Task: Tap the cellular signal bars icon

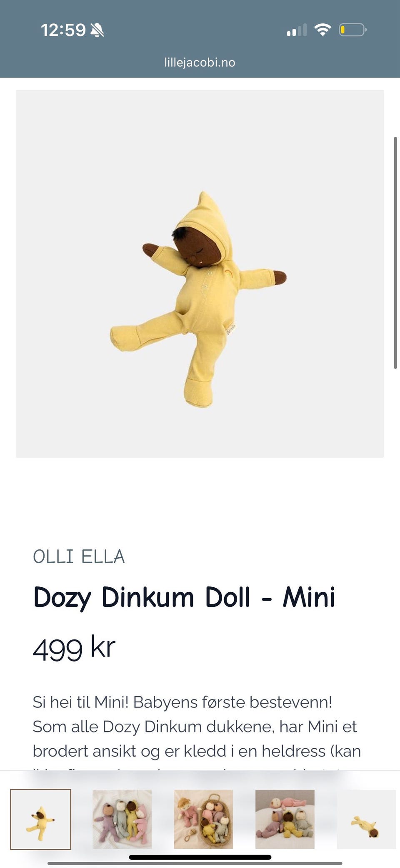Action: (297, 30)
